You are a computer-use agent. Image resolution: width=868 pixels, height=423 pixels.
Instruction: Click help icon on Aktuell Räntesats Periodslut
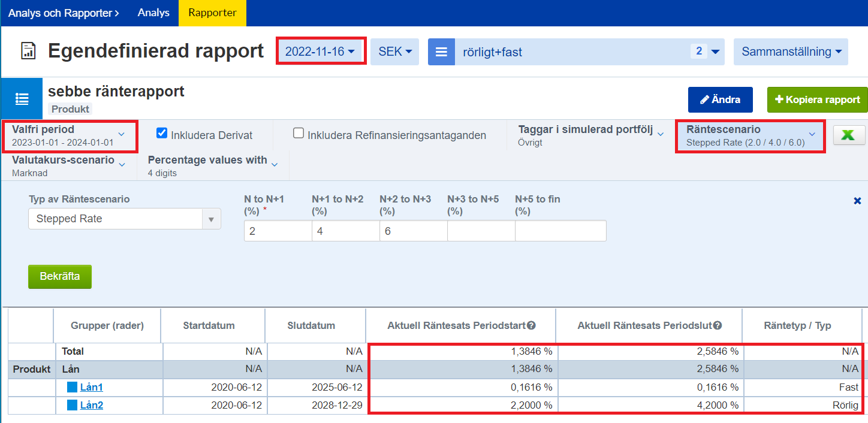pyautogui.click(x=718, y=326)
